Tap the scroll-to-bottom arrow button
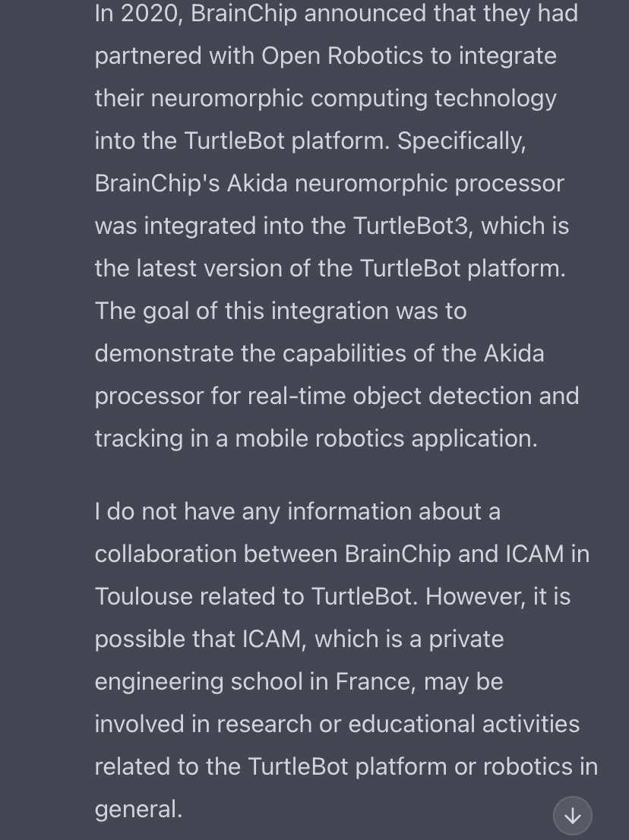This screenshot has width=629, height=840. pos(572,816)
